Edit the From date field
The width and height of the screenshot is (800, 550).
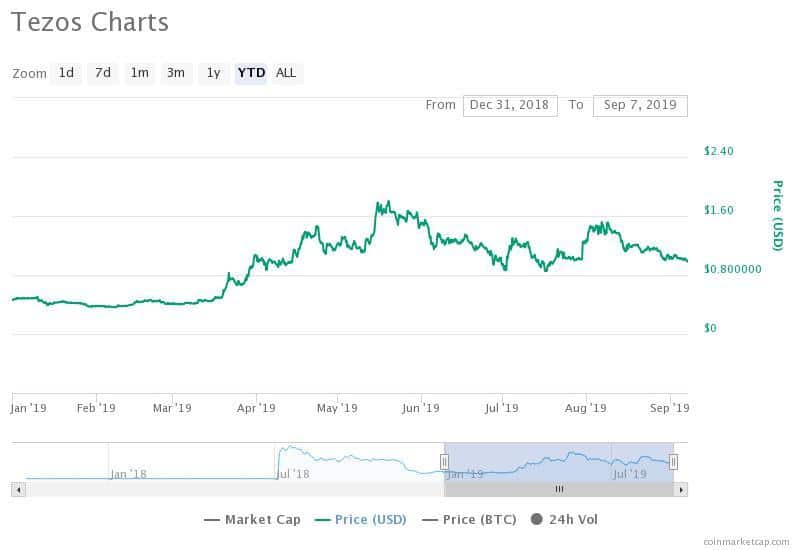510,105
